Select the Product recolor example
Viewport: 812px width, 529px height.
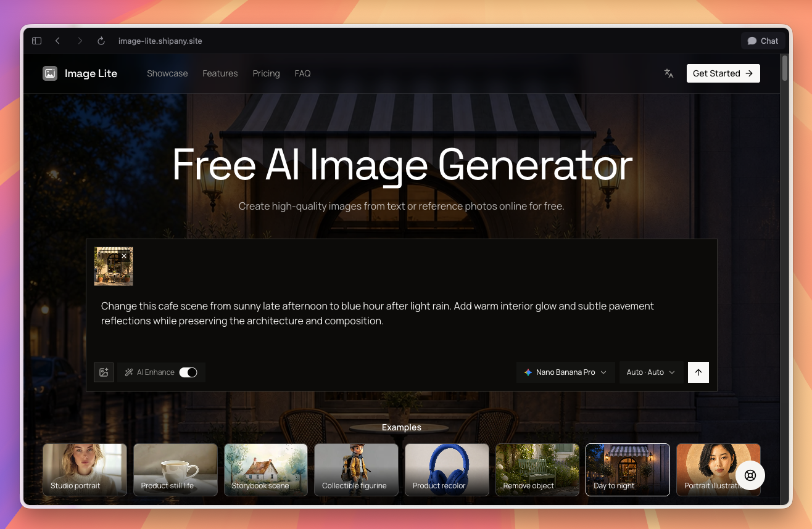447,470
